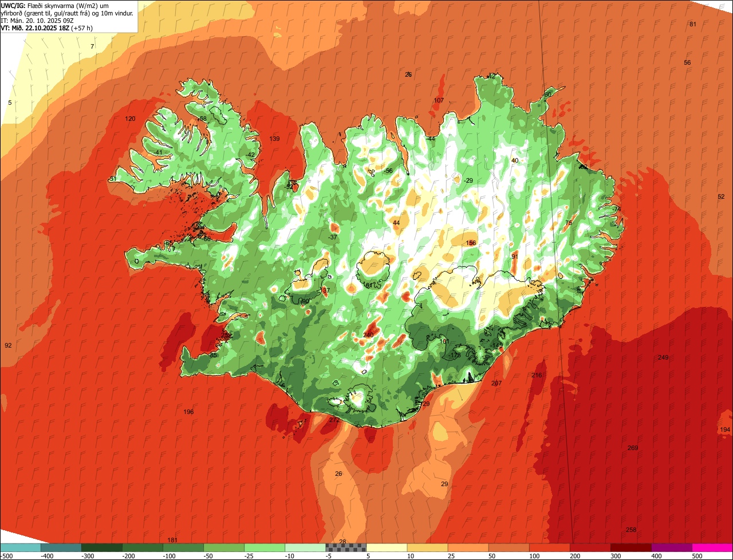Choose the red-orange 100 to 200 swatch
733x560 pixels.
point(549,547)
